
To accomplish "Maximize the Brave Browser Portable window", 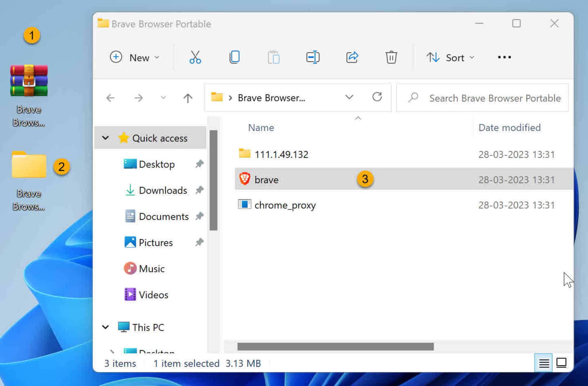I will [516, 24].
